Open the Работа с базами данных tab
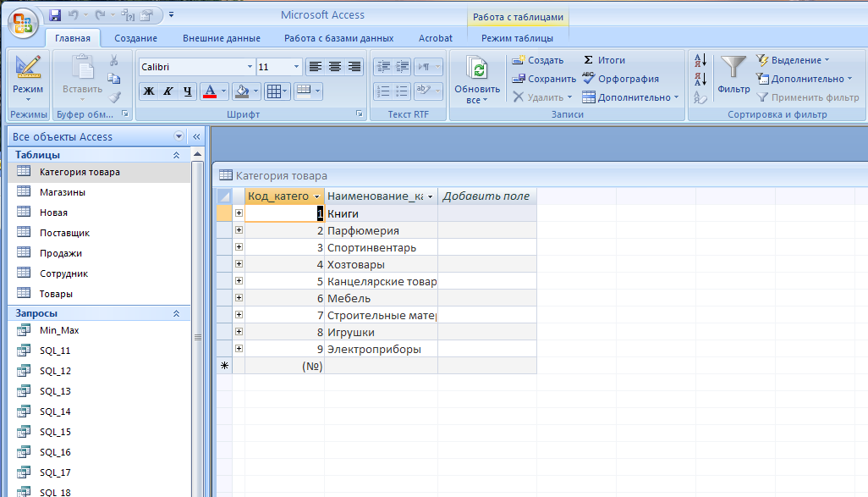 pyautogui.click(x=338, y=38)
